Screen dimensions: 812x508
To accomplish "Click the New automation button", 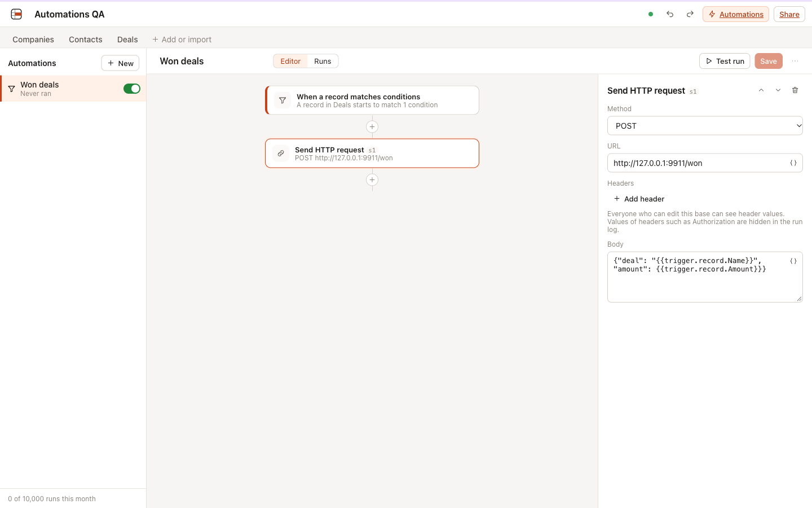I will pos(120,63).
